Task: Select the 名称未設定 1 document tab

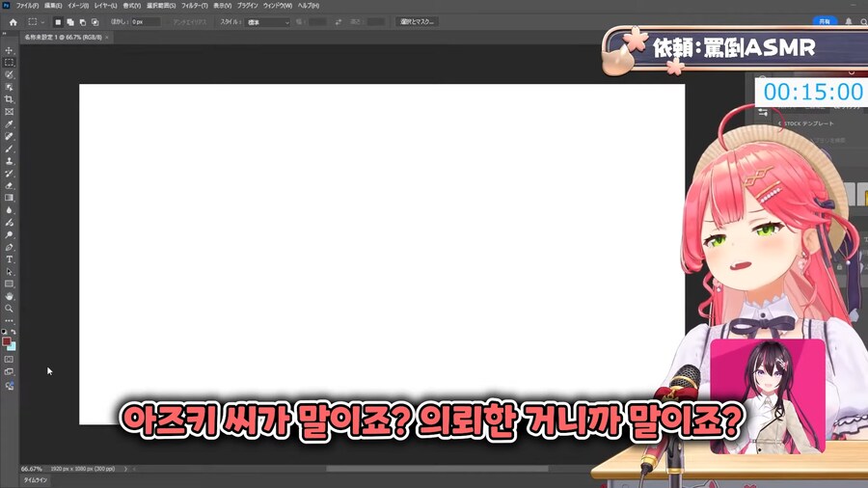Action: [63, 37]
